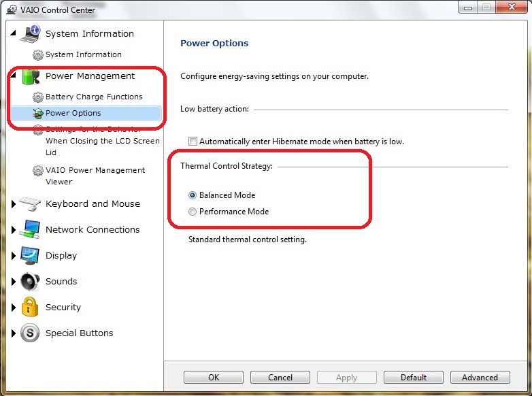Select the Sounds category label

coord(61,281)
